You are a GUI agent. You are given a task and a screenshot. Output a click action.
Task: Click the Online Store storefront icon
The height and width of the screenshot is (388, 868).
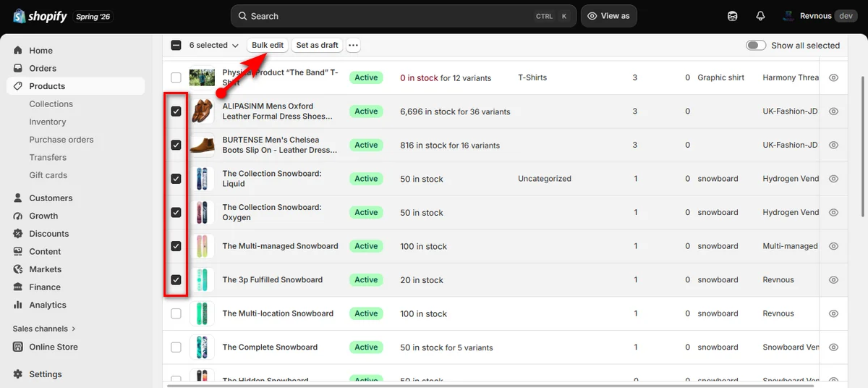[x=18, y=347]
